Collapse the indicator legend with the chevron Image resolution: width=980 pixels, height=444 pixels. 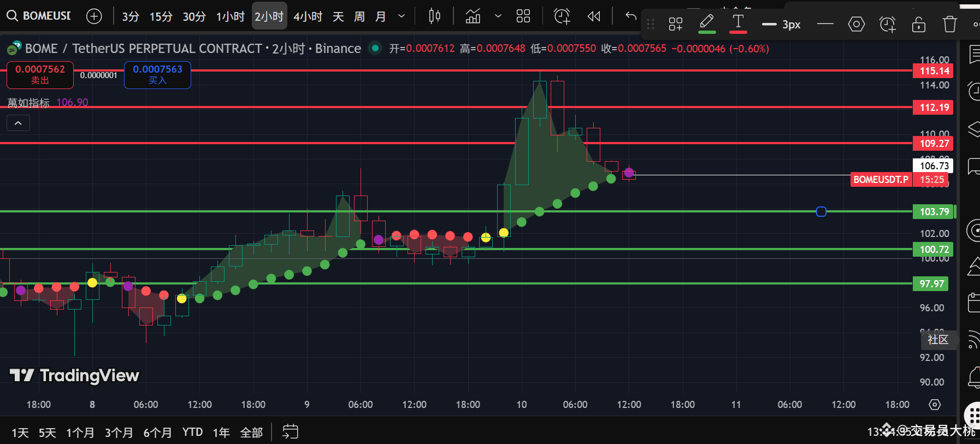(18, 123)
